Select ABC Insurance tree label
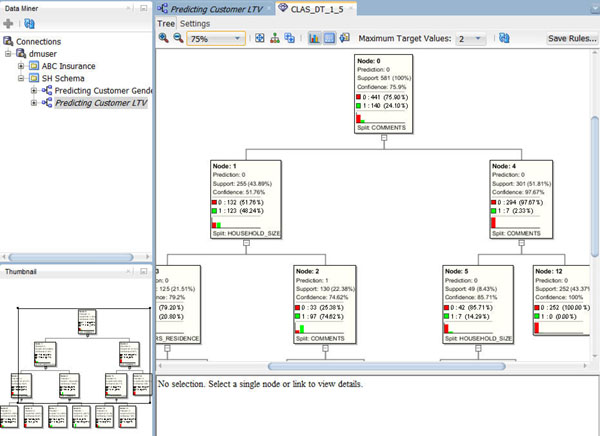This screenshot has width=600, height=436. [x=68, y=66]
